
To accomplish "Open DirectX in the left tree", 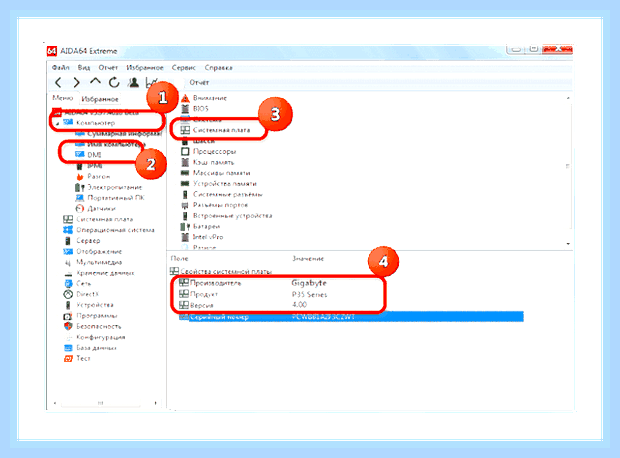I will click(x=87, y=294).
